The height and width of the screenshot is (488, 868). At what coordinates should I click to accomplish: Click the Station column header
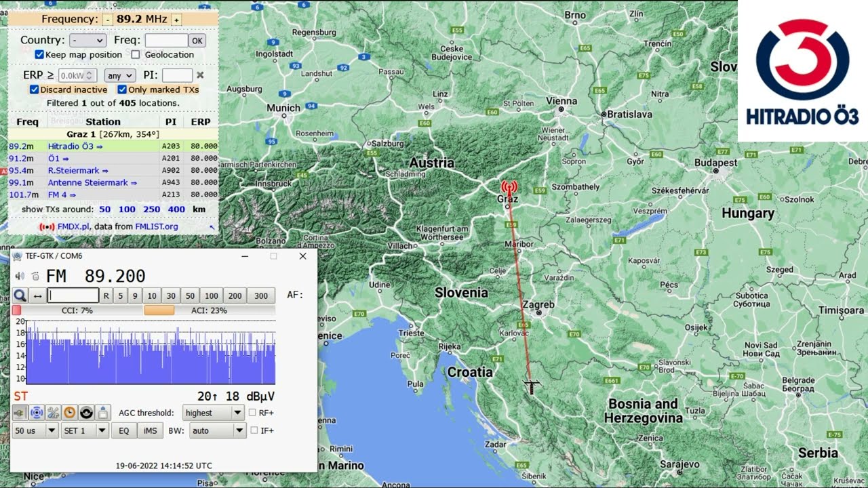click(x=103, y=122)
